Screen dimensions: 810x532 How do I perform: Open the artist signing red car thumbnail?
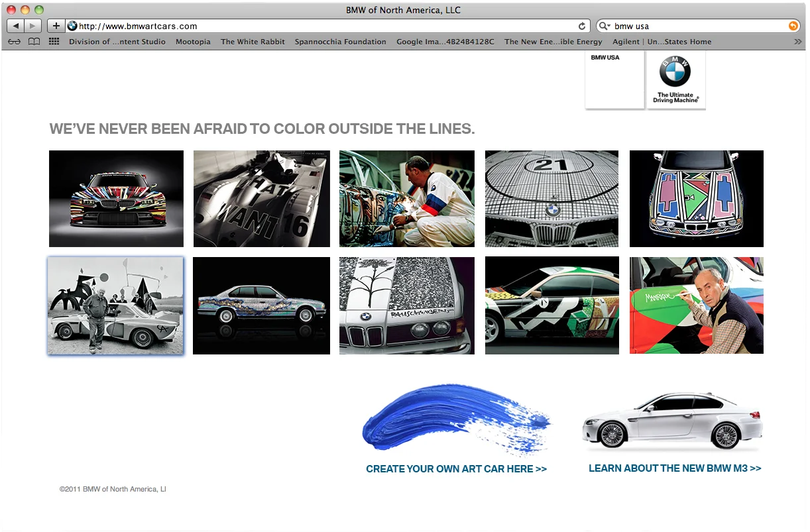[697, 305]
